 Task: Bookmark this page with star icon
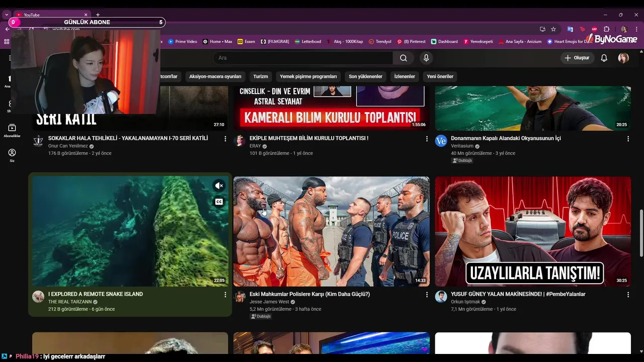(x=553, y=29)
